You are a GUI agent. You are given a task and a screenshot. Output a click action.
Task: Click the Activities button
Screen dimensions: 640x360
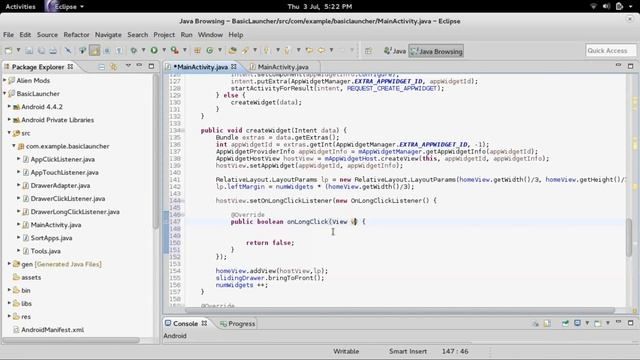click(x=20, y=7)
